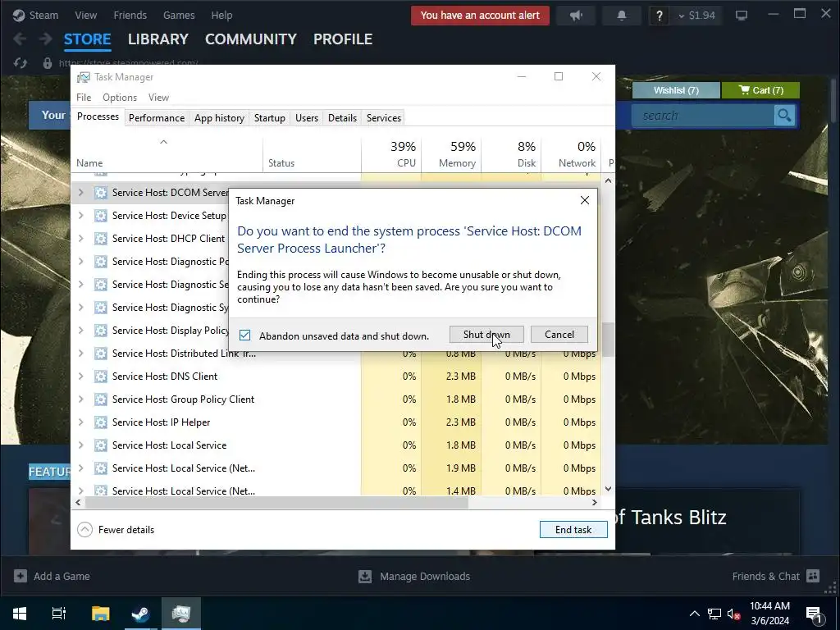This screenshot has width=840, height=630.
Task: Open Steam notifications bell
Action: [x=622, y=16]
